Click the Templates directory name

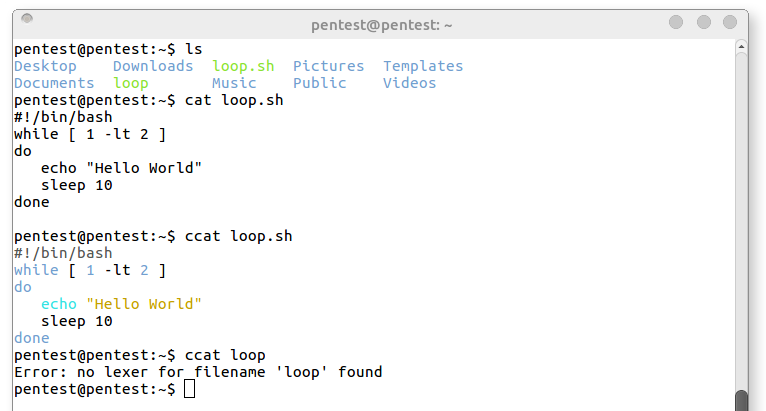[423, 66]
